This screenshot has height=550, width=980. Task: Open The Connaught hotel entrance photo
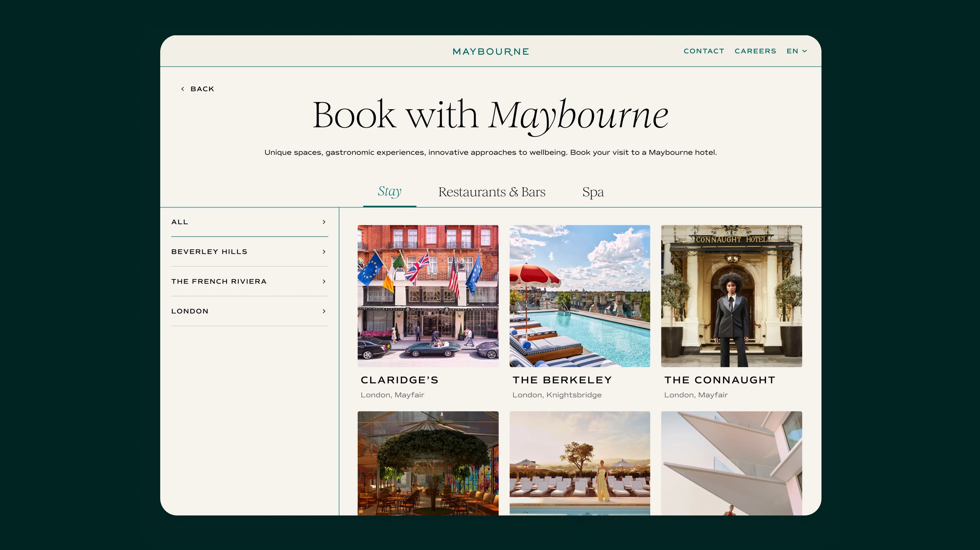(732, 296)
